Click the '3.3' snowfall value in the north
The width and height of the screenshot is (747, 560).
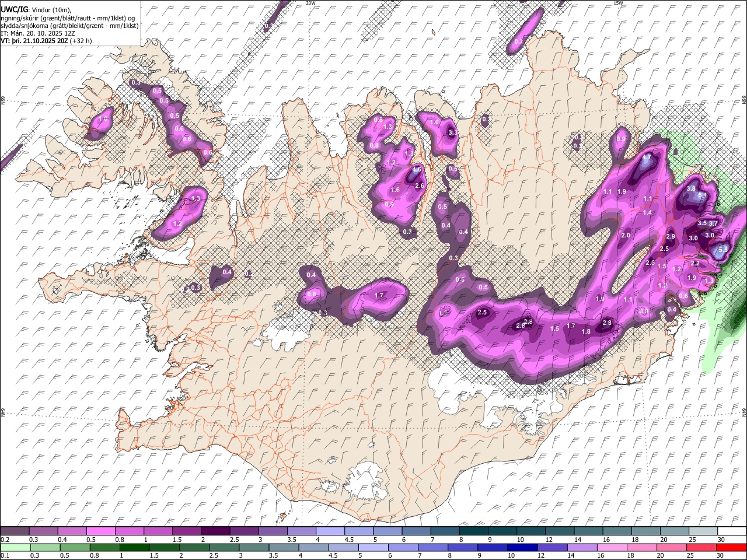tap(452, 133)
